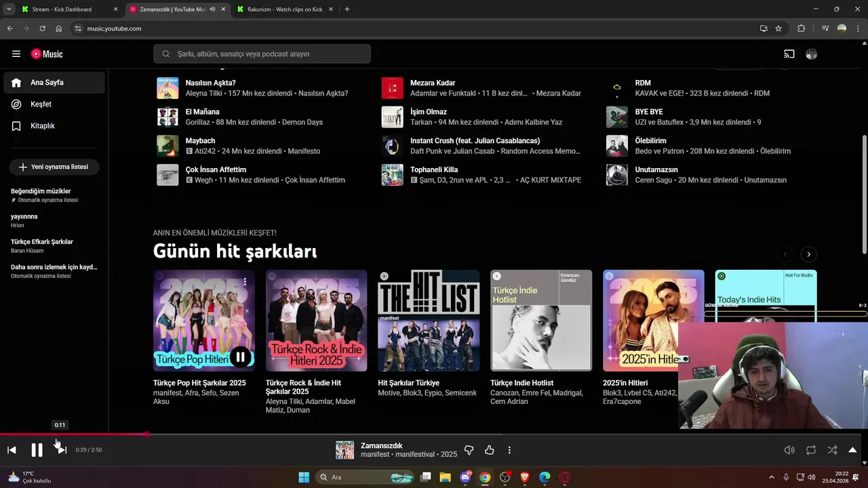The image size is (868, 488).
Task: Open the YouTube Music hamburger menu
Action: [16, 54]
